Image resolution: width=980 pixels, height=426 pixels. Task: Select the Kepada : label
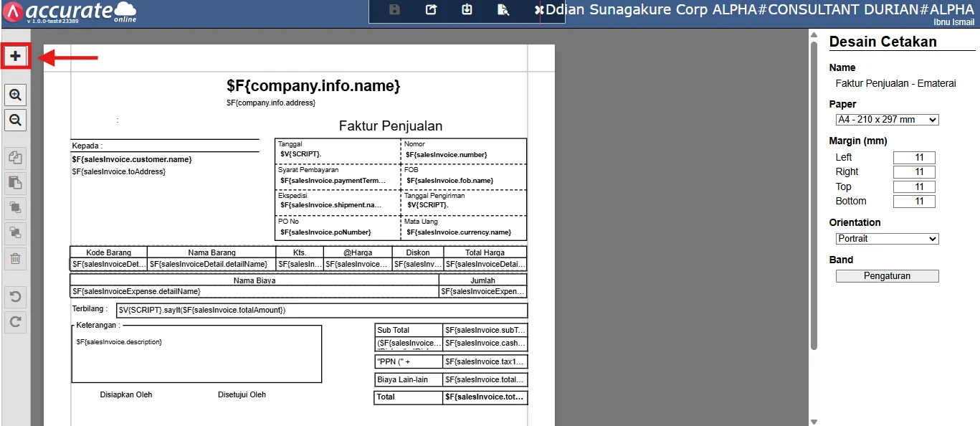[87, 146]
